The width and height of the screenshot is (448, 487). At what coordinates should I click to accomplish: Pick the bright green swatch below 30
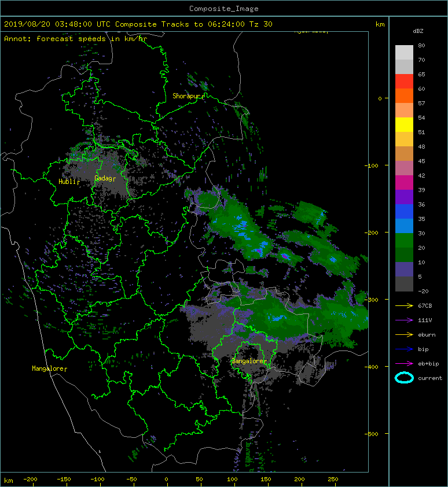coord(404,241)
